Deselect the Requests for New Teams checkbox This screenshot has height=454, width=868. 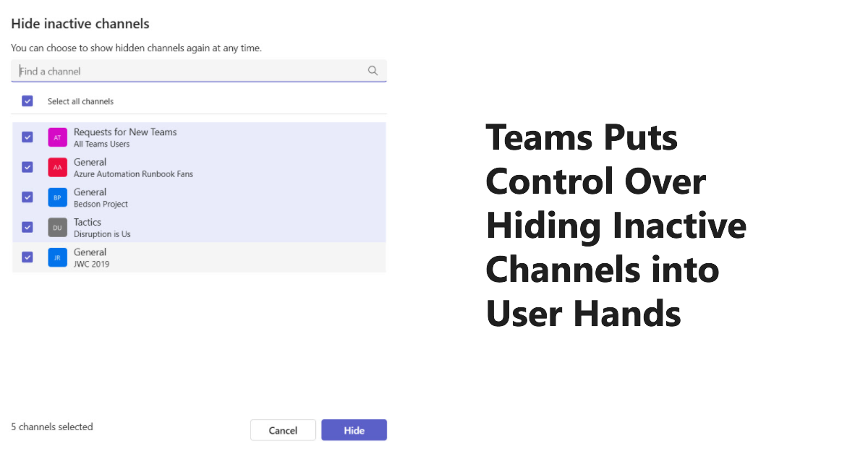(27, 137)
